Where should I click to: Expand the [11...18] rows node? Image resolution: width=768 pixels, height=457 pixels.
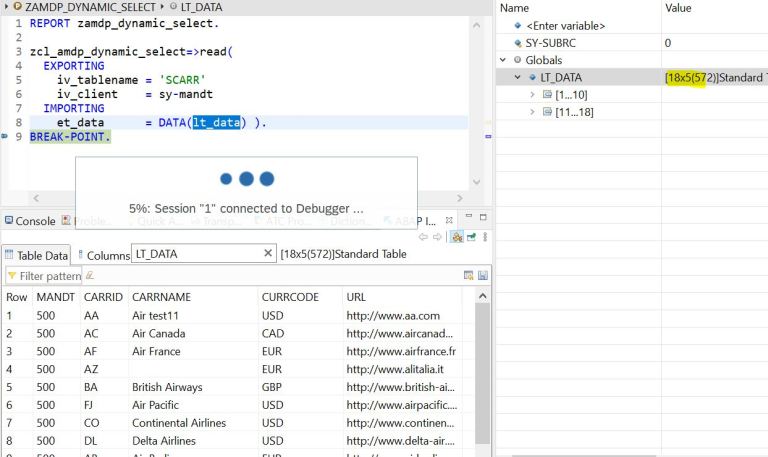pyautogui.click(x=533, y=111)
